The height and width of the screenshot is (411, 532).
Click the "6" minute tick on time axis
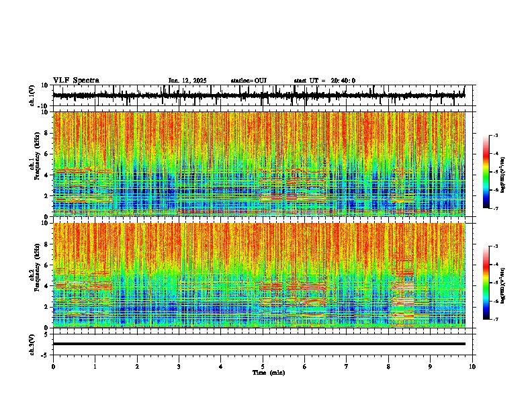(x=305, y=367)
